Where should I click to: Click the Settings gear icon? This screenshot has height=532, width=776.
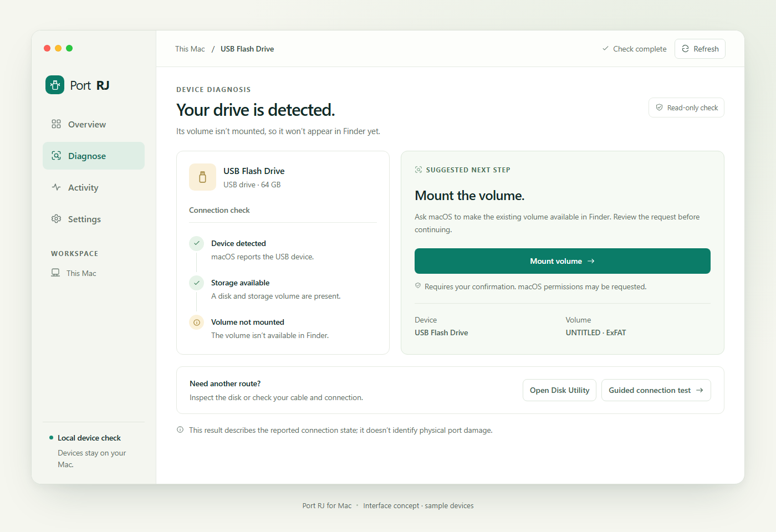pos(56,219)
